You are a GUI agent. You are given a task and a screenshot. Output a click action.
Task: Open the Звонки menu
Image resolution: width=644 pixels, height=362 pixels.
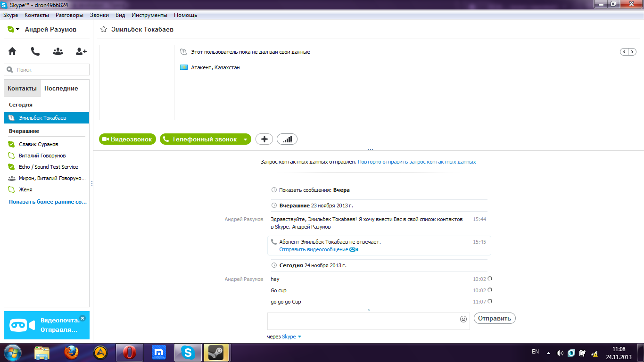[x=99, y=15]
